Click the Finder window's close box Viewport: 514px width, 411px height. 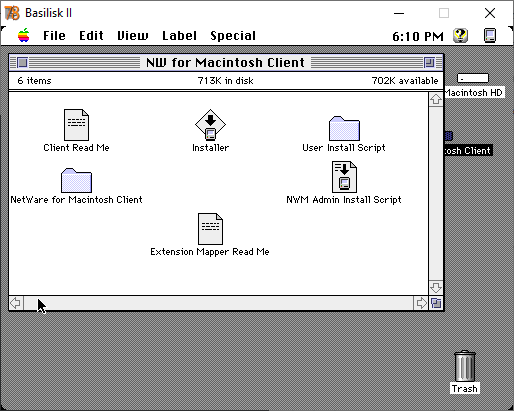pyautogui.click(x=22, y=62)
